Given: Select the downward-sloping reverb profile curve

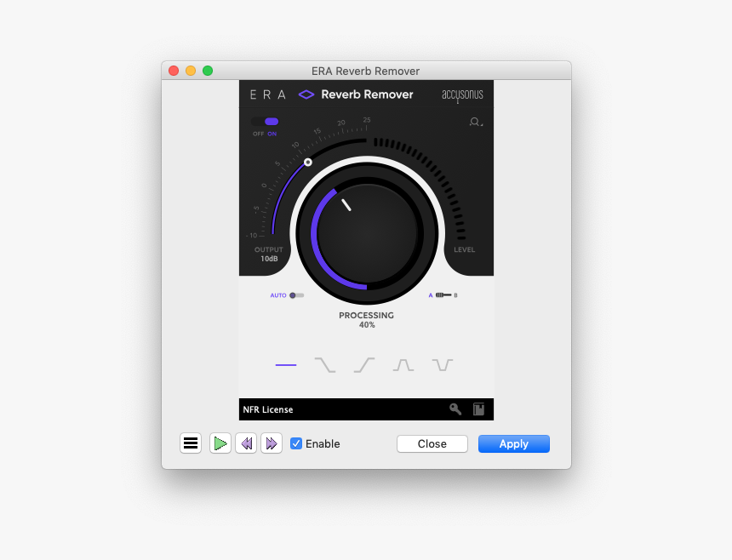Looking at the screenshot, I should (x=325, y=364).
